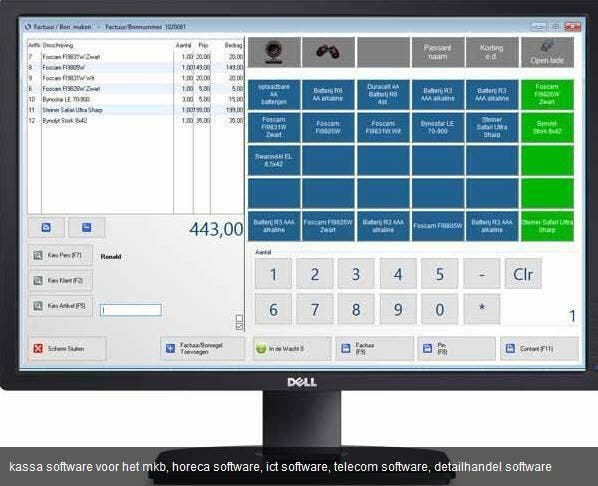Click the green In de Wacht icon
598x486 pixels.
click(x=261, y=349)
